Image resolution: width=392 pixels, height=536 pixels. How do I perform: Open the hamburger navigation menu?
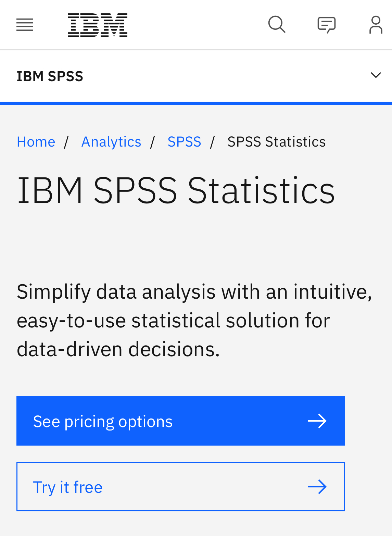click(25, 25)
